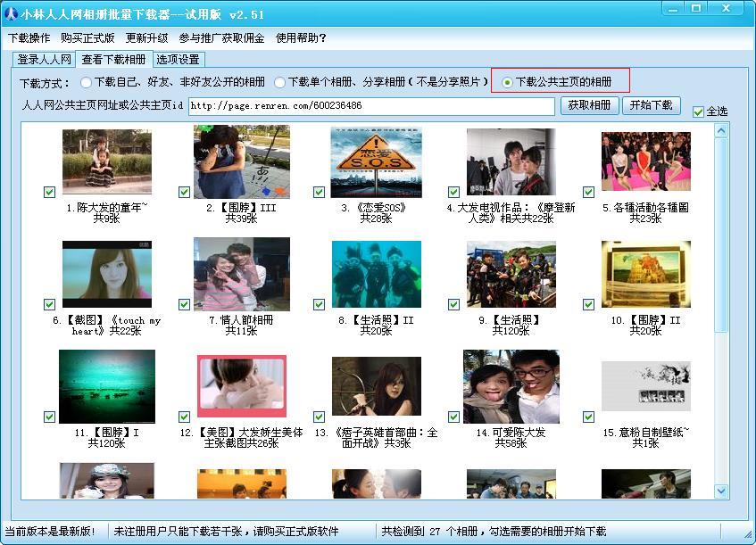The image size is (756, 545).
Task: Open the 使用帮助 menu
Action: pyautogui.click(x=301, y=38)
